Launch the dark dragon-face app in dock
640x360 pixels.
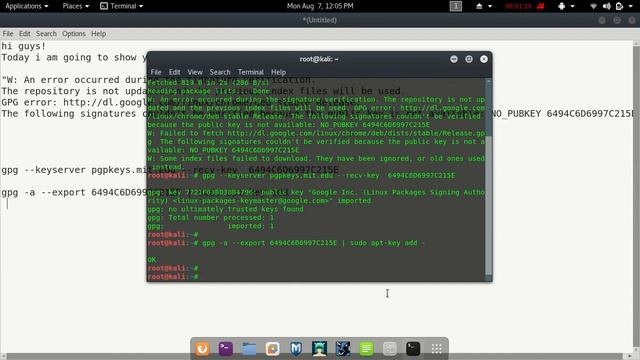(343, 349)
